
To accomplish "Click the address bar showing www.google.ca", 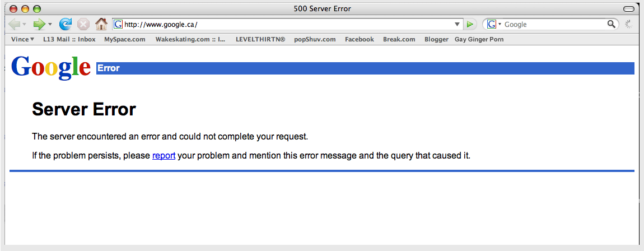I will coord(280,24).
